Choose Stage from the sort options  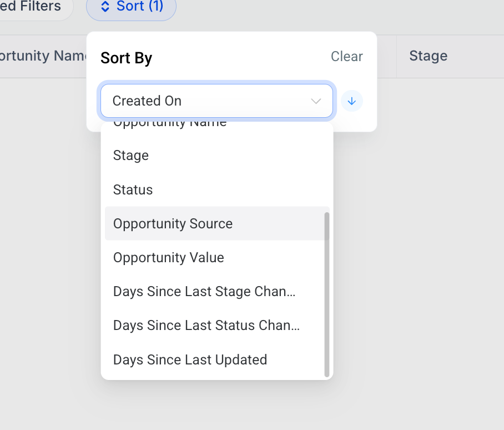click(131, 156)
